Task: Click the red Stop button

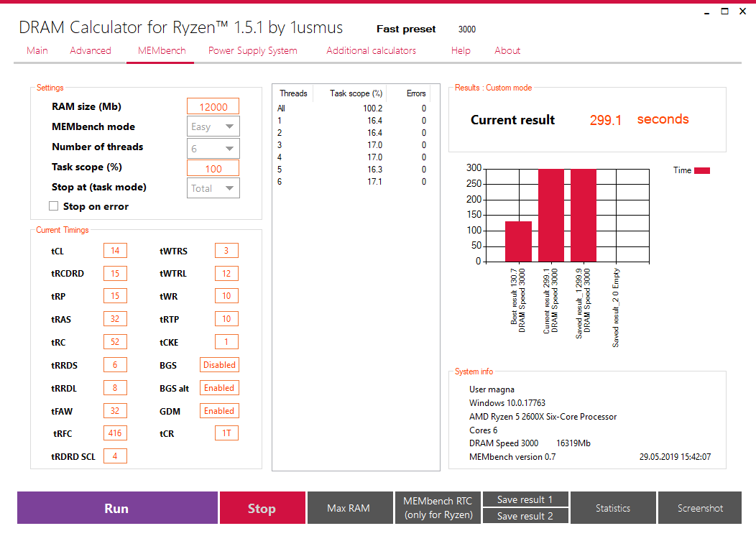Action: pos(262,508)
